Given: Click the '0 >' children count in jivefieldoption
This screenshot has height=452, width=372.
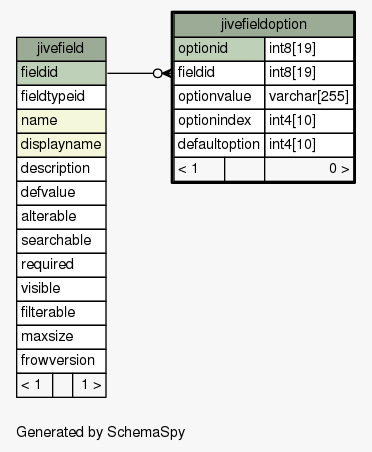Looking at the screenshot, I should (x=339, y=169).
